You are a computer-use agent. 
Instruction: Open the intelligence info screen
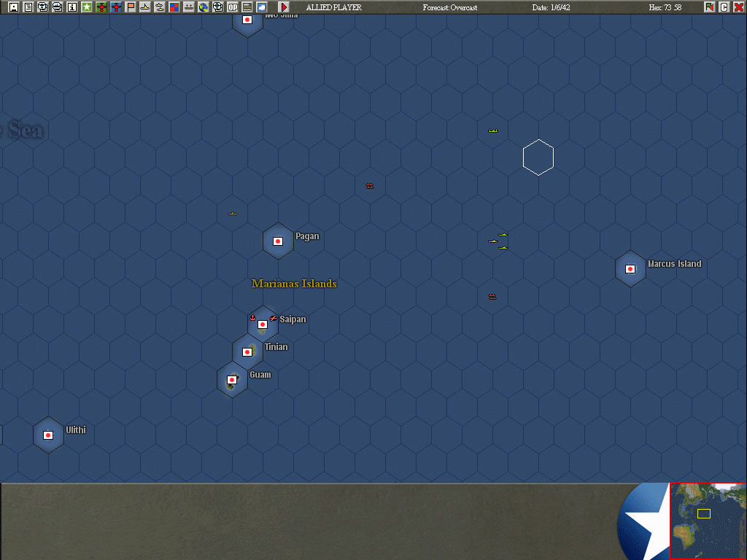[71, 7]
